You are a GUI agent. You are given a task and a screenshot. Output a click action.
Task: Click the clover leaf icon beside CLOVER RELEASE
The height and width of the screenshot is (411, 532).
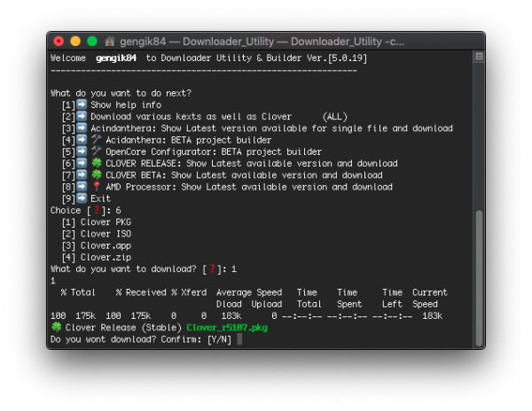(x=97, y=163)
